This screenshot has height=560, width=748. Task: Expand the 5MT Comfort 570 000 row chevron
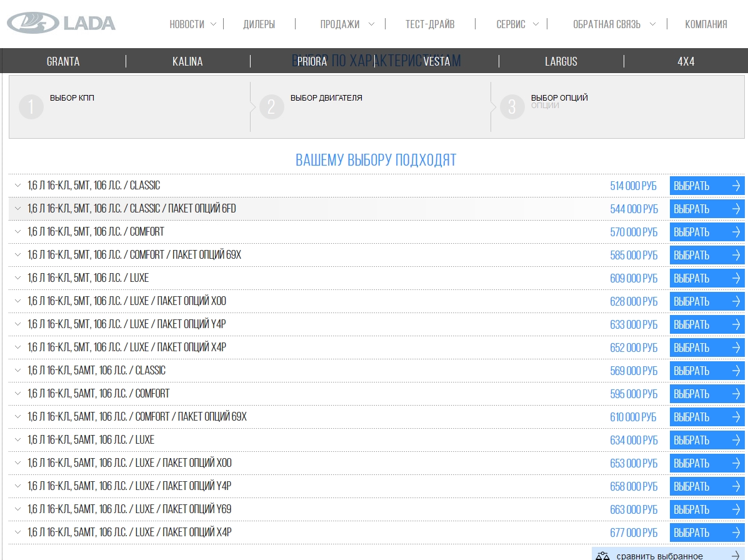click(x=17, y=232)
